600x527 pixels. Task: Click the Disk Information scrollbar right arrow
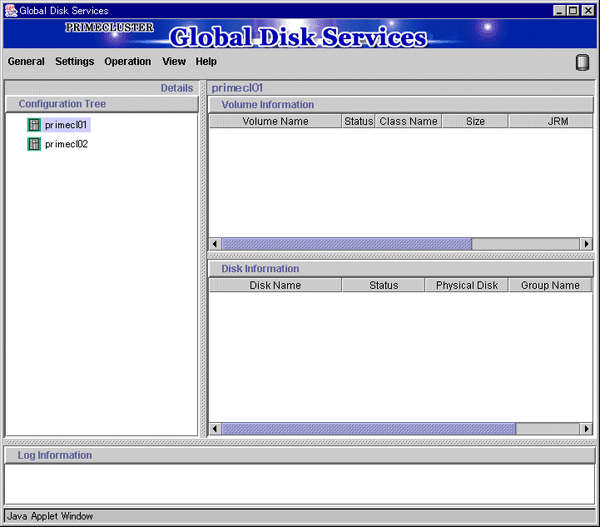pos(586,429)
